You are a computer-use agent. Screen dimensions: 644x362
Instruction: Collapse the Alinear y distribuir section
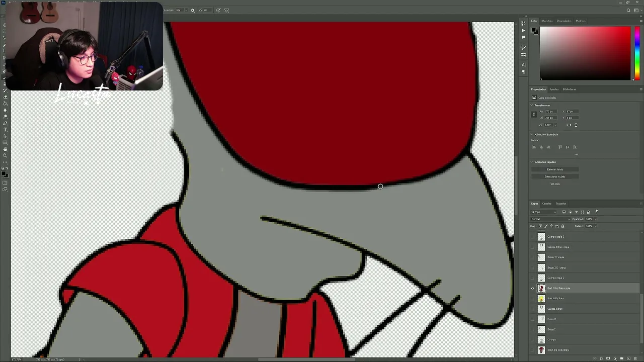click(x=532, y=135)
